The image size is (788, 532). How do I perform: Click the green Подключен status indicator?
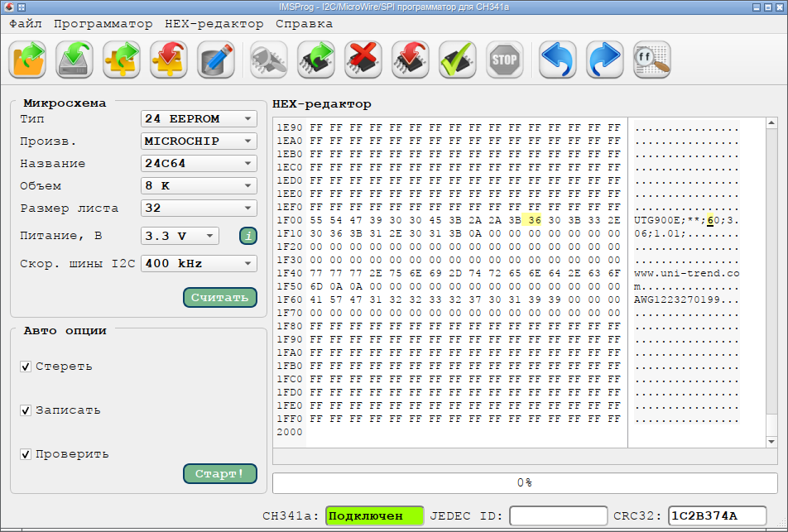pyautogui.click(x=375, y=516)
